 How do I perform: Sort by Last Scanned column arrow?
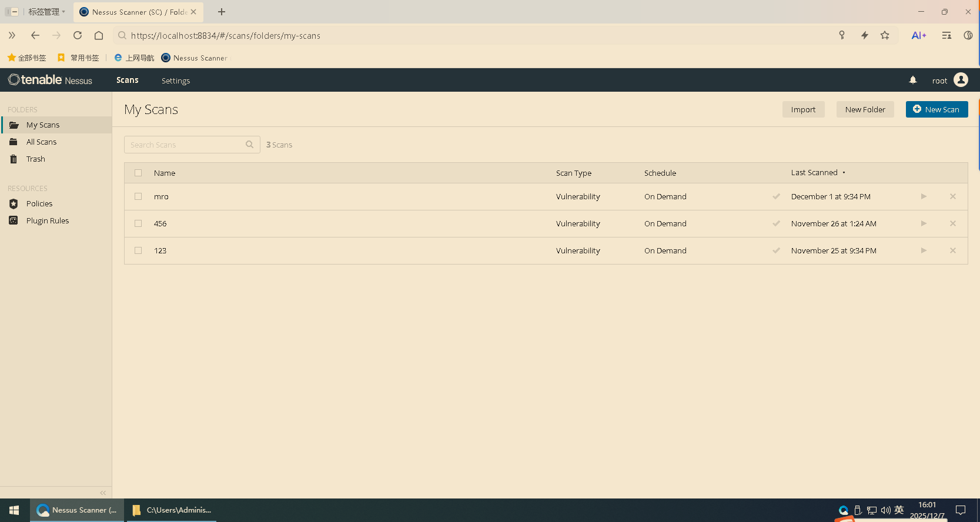click(844, 173)
